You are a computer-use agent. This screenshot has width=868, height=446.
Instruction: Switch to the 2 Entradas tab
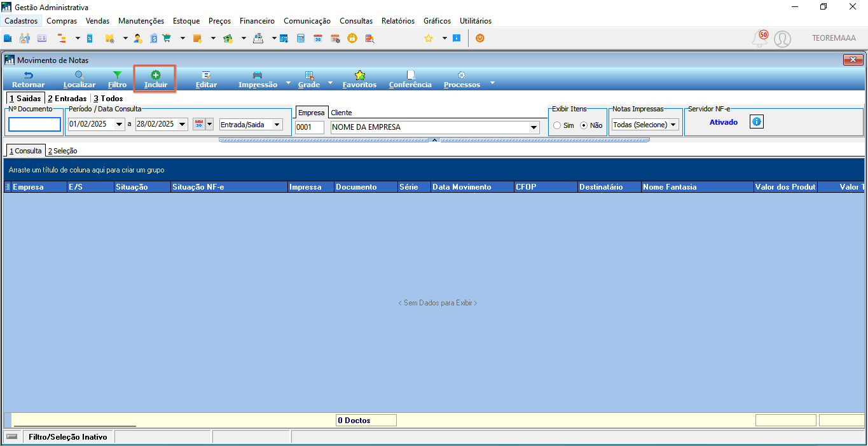tap(67, 99)
